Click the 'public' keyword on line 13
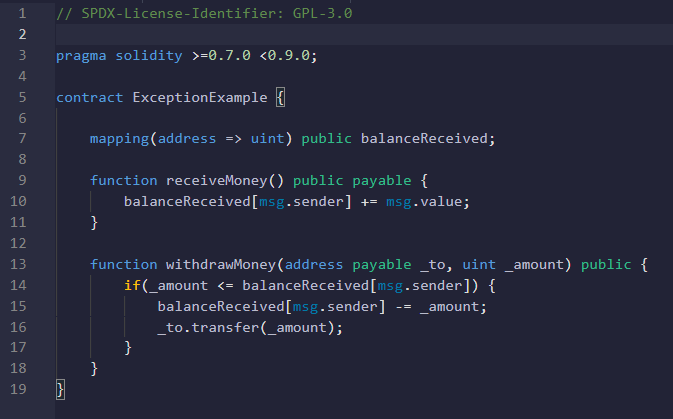The height and width of the screenshot is (419, 673). click(x=606, y=265)
